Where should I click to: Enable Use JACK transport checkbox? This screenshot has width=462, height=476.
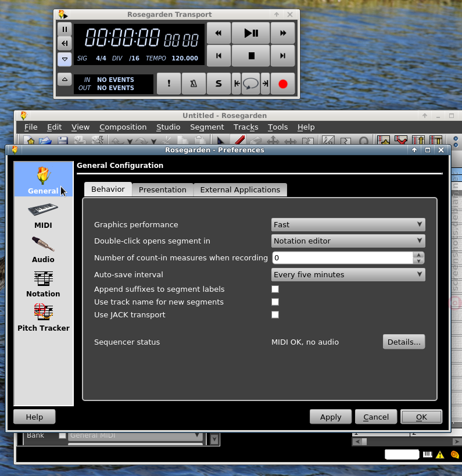coord(275,314)
